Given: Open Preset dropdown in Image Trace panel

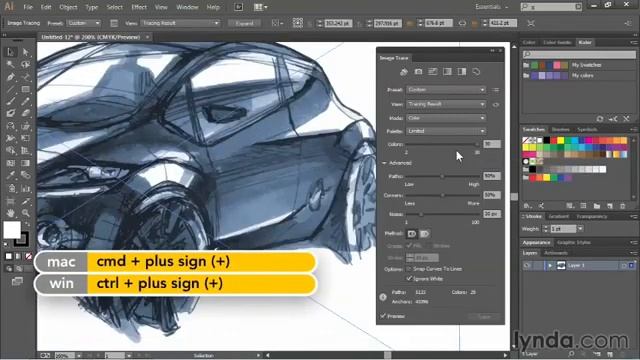Looking at the screenshot, I should tap(446, 90).
